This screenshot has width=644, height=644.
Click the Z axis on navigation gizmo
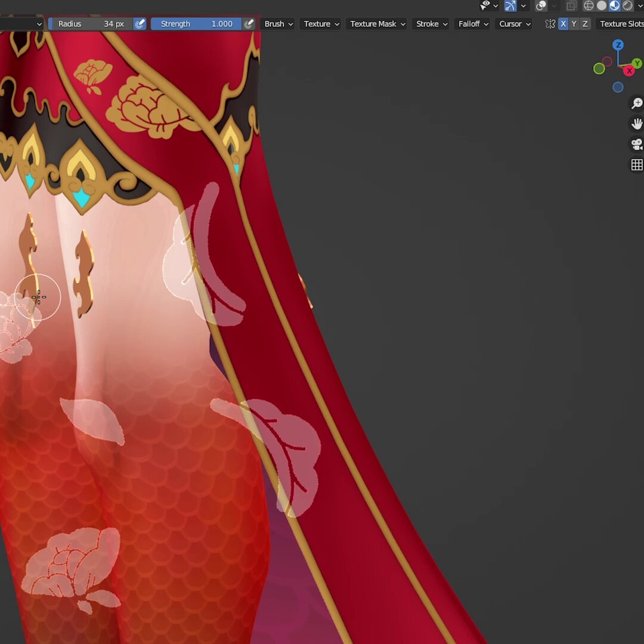(618, 45)
